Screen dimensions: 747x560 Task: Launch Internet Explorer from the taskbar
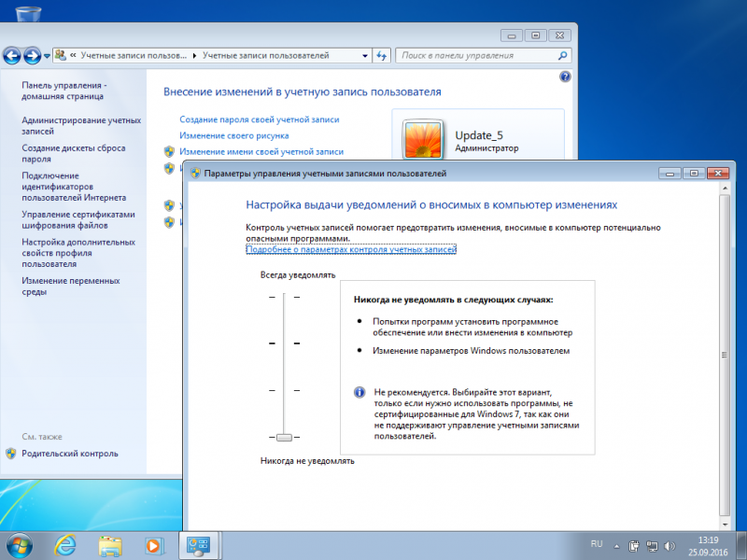(x=64, y=546)
